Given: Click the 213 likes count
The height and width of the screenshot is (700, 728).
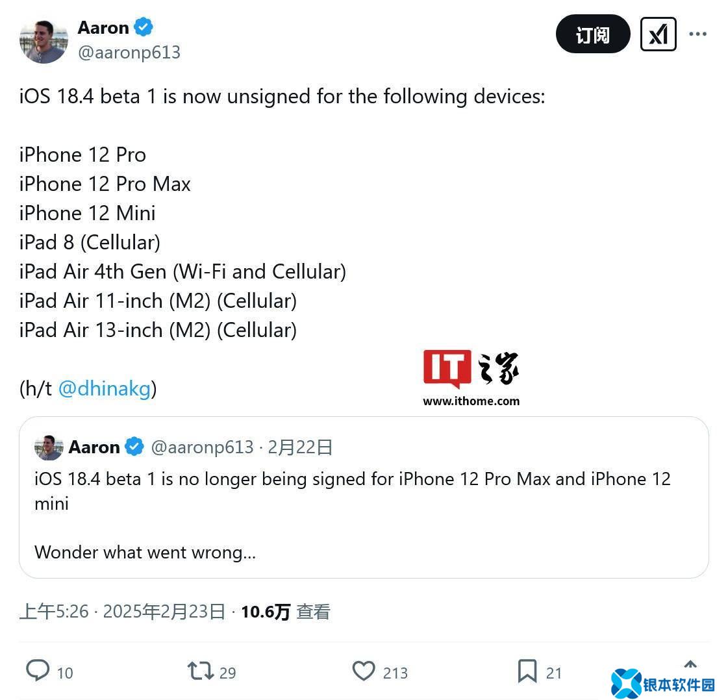Looking at the screenshot, I should click(x=395, y=673).
